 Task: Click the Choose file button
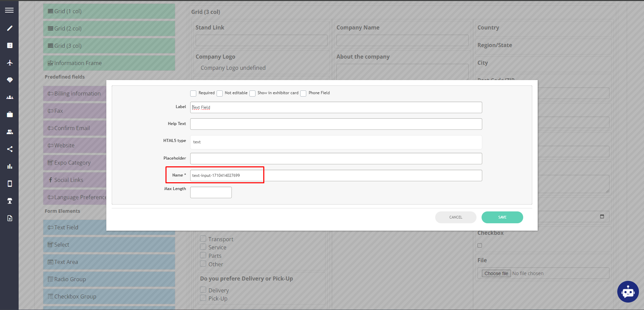click(496, 273)
